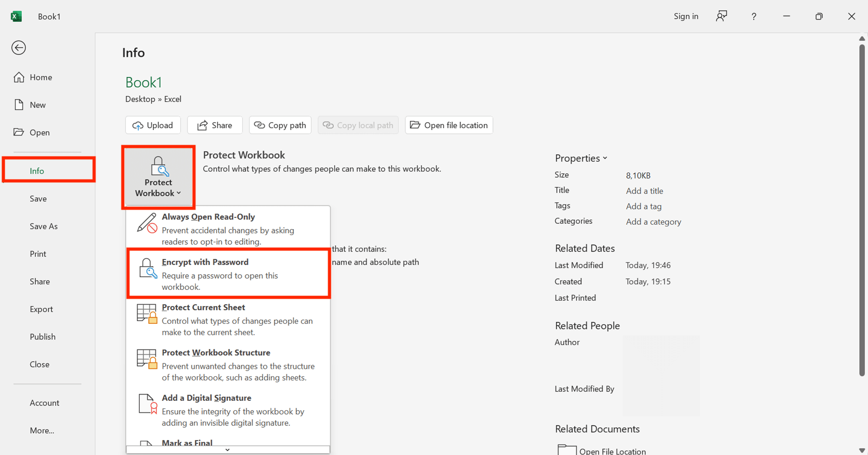Viewport: 868px width, 455px height.
Task: Click the Add a category field
Action: (653, 222)
